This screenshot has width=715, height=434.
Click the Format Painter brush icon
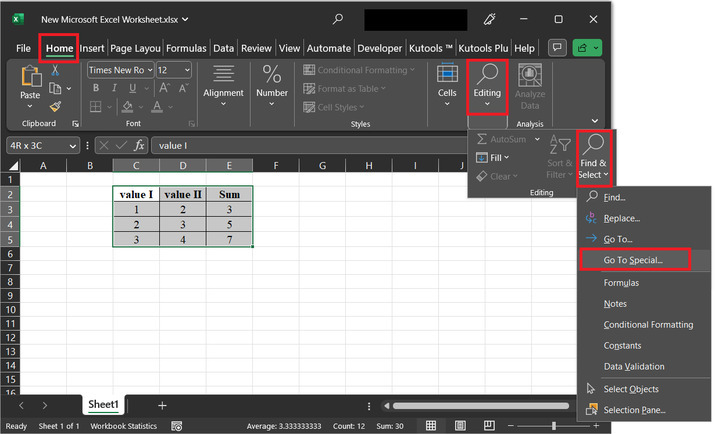(56, 106)
